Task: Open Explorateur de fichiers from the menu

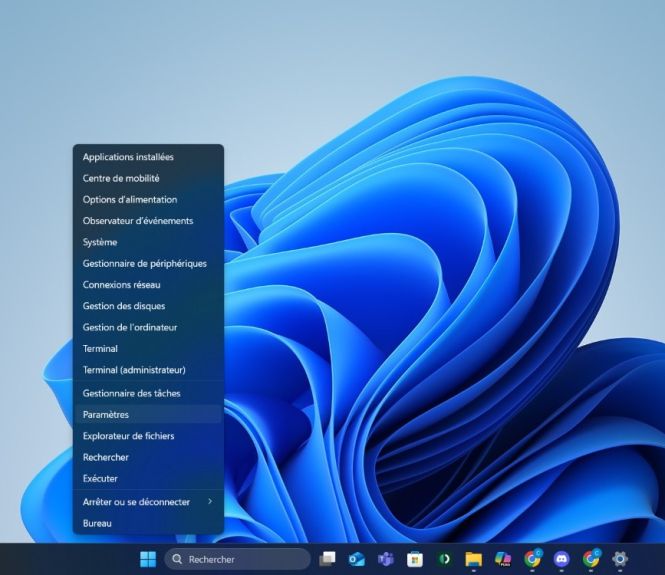Action: pos(148,435)
